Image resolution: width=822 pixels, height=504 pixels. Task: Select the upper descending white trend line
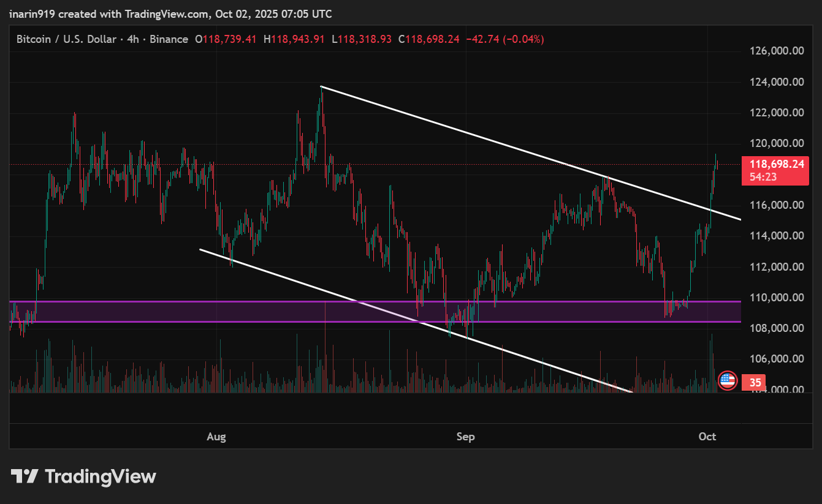[x=531, y=152]
